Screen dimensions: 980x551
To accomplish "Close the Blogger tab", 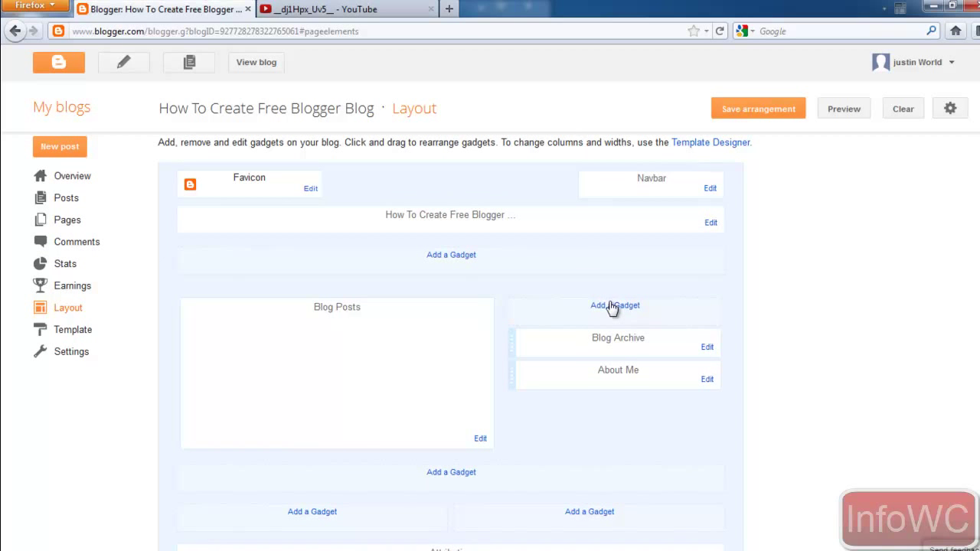I will click(248, 9).
